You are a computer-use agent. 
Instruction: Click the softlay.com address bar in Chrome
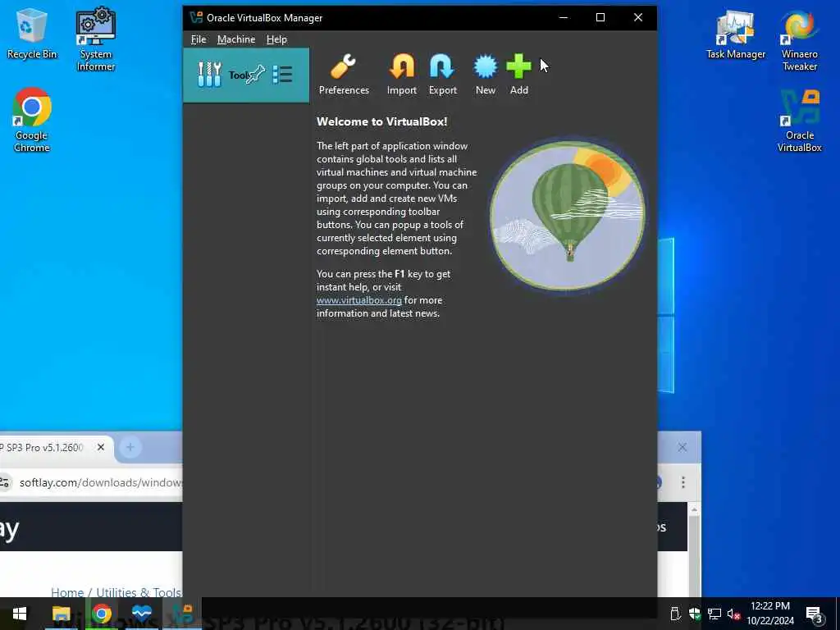[100, 482]
